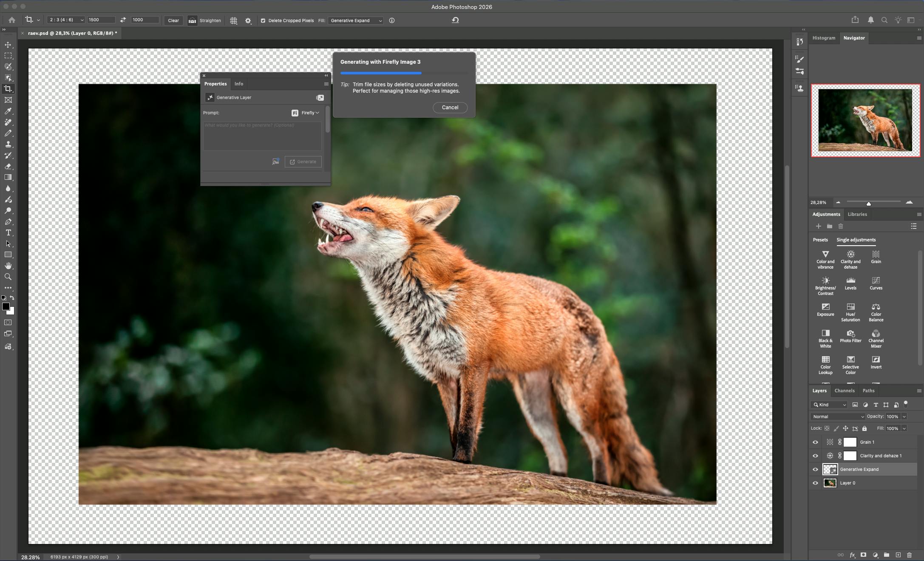Click the delete layer trash icon

tap(909, 555)
